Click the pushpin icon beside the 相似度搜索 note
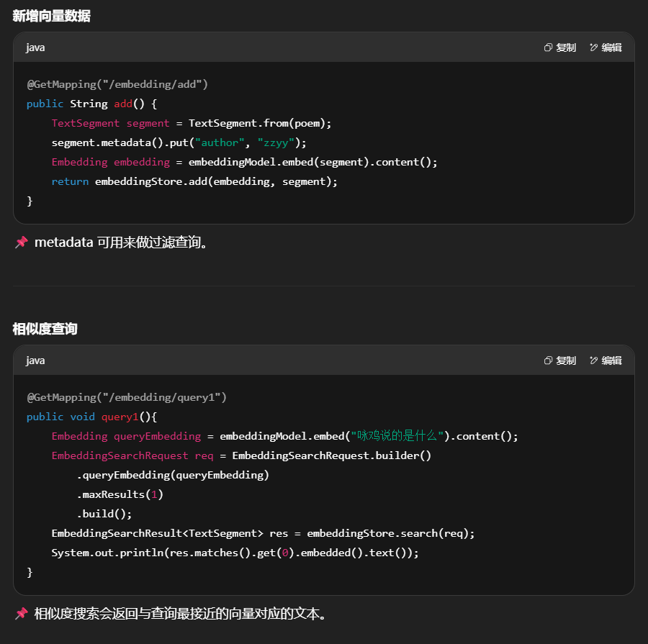The height and width of the screenshot is (644, 648). (21, 614)
